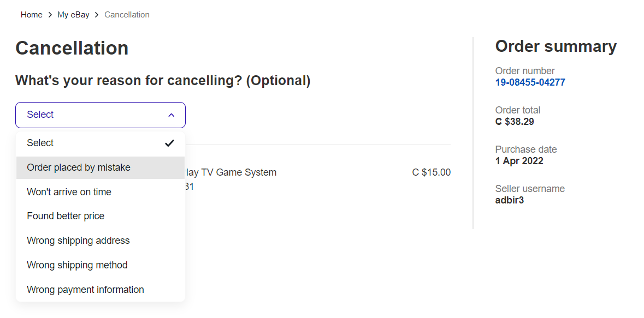Pick 'Found better price' from the list
Screen dimensions: 644x318
[66, 216]
